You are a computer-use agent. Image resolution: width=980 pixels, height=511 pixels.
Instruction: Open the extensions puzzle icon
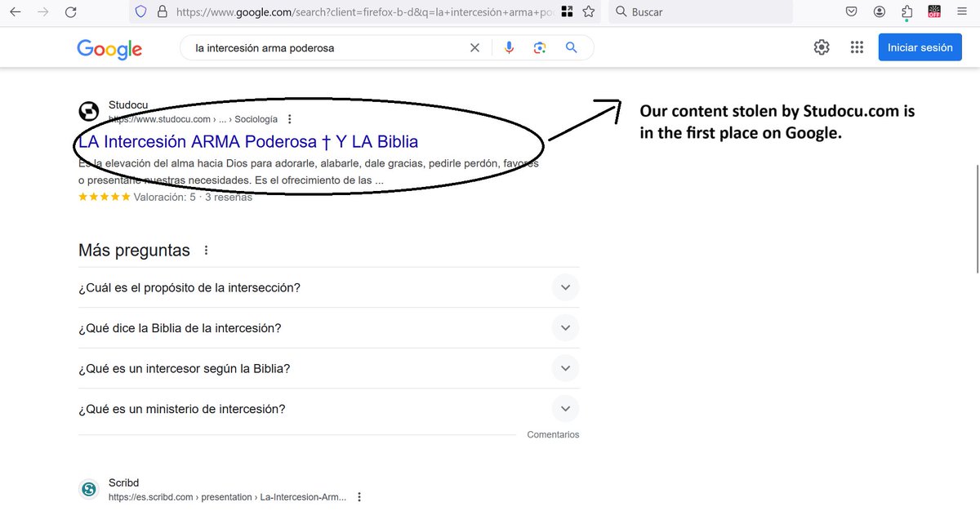pos(906,12)
